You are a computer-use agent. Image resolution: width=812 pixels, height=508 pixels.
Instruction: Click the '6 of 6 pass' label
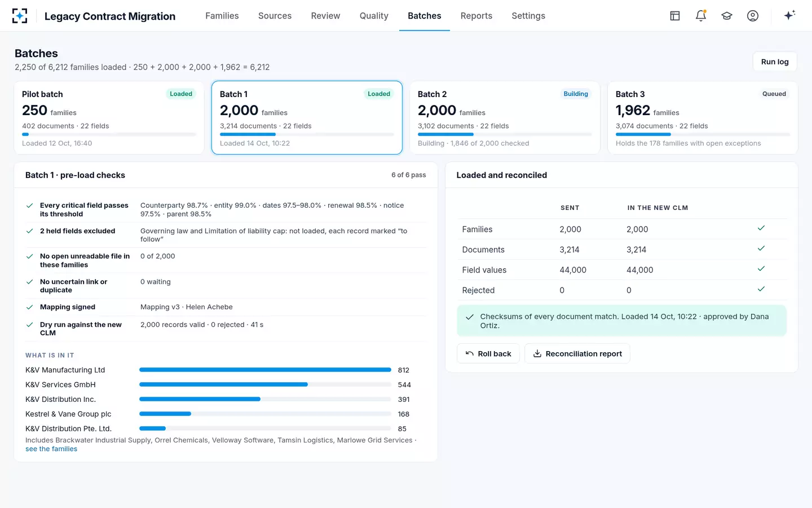(x=409, y=175)
